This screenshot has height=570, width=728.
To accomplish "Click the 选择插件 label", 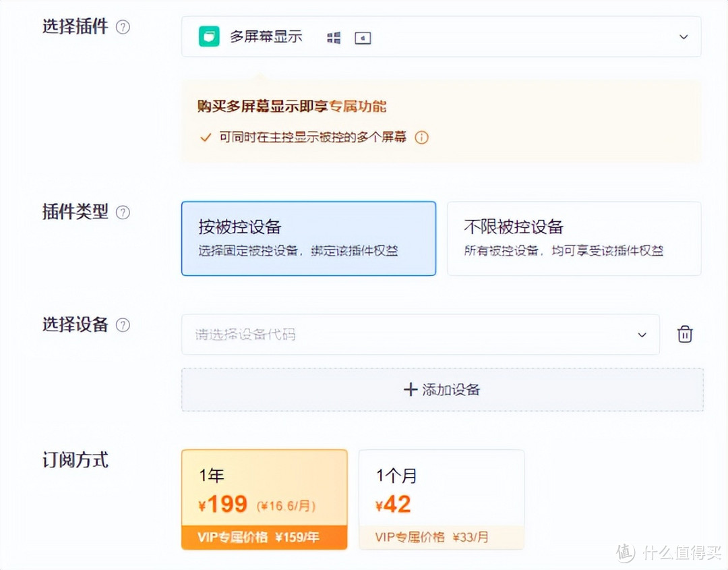I will click(x=75, y=26).
